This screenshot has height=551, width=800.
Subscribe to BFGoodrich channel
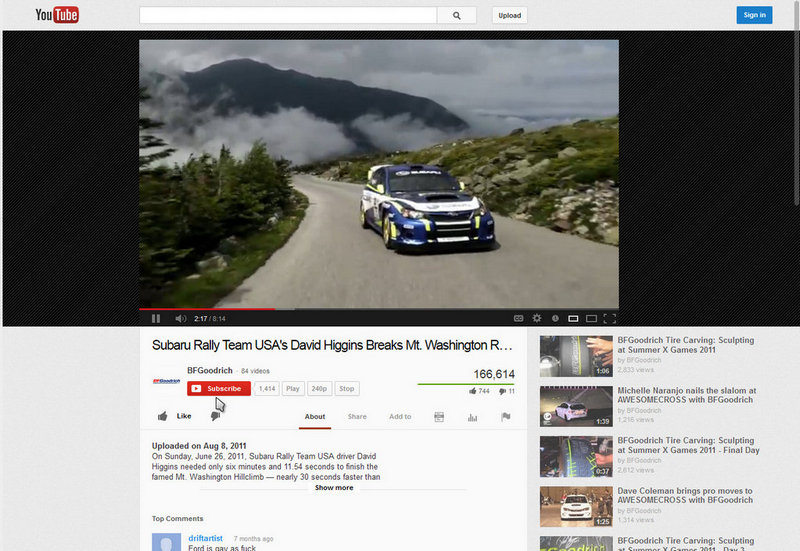coord(219,388)
